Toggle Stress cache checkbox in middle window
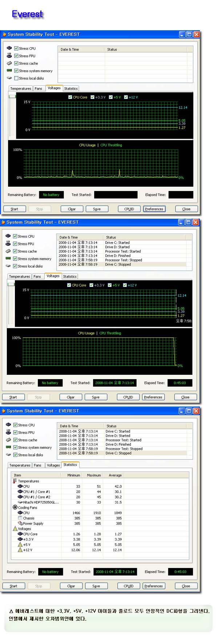The height and width of the screenshot is (644, 218). tap(15, 251)
